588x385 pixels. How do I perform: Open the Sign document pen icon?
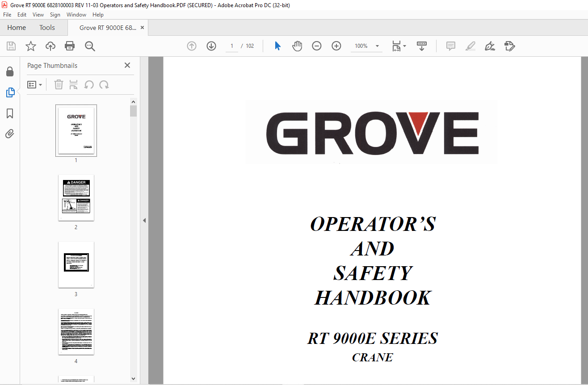pyautogui.click(x=490, y=46)
